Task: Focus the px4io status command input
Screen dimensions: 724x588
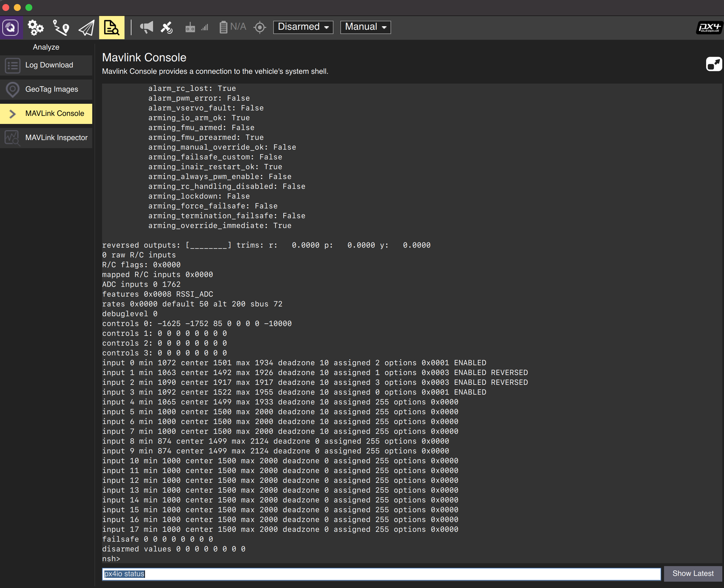Action: (381, 574)
